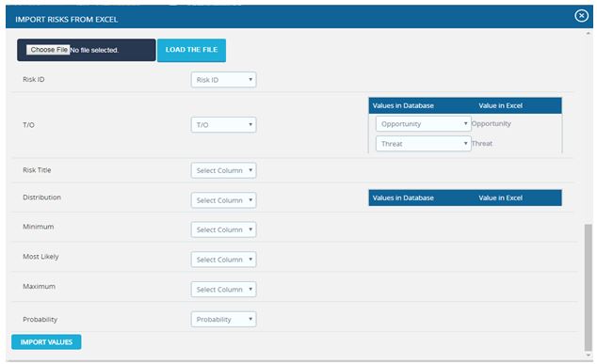Click the 'Threat' Excel value text
597x364 pixels.
pos(482,143)
